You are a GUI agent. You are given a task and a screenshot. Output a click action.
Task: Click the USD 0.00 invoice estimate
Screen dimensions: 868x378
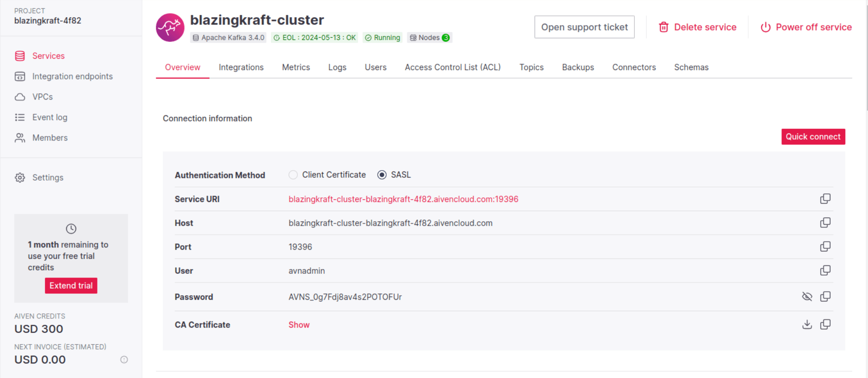pyautogui.click(x=40, y=359)
